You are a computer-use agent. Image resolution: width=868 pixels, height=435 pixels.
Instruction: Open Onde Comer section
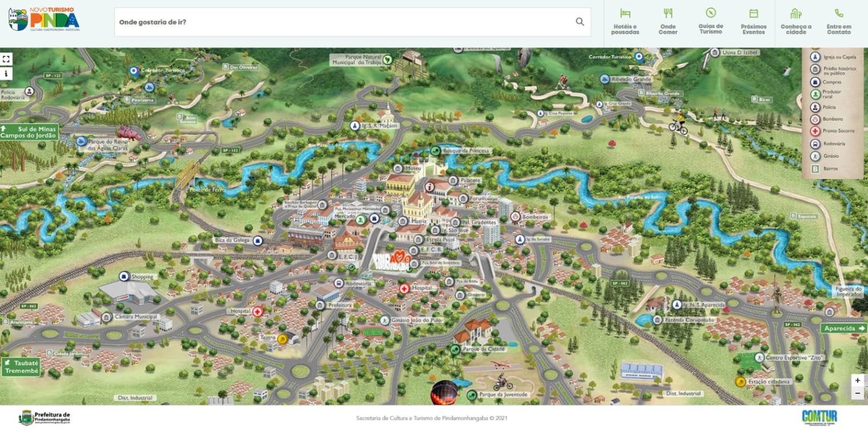[668, 22]
